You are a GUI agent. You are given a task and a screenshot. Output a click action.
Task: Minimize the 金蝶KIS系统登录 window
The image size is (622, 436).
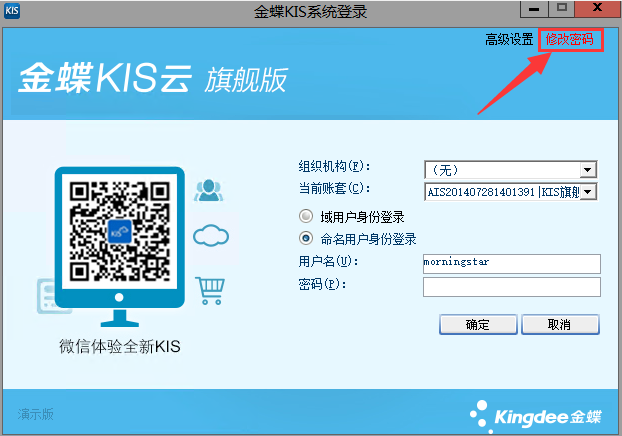pos(534,9)
